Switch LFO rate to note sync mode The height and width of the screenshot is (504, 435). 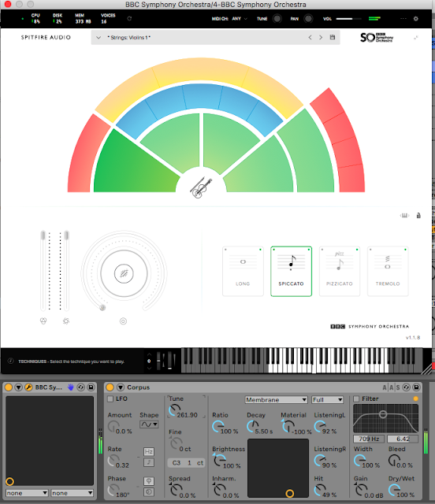148,462
